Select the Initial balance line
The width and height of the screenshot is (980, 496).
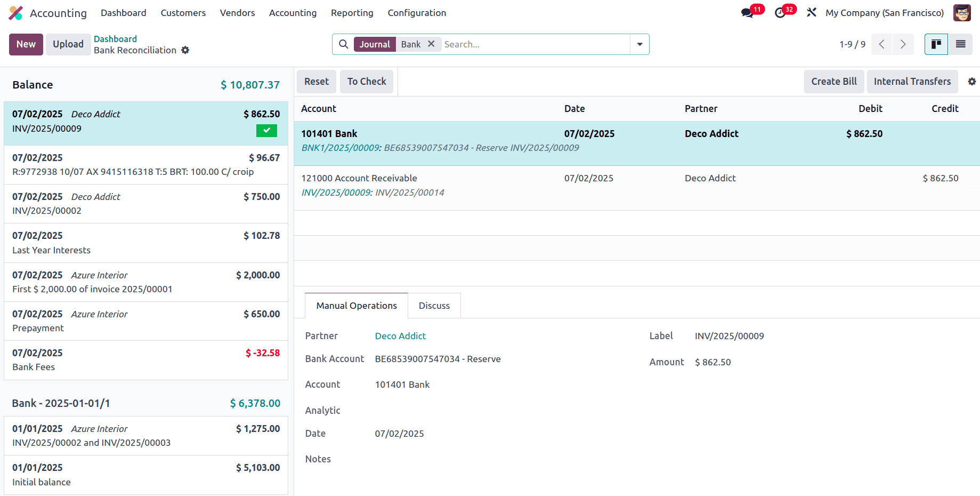(x=146, y=475)
